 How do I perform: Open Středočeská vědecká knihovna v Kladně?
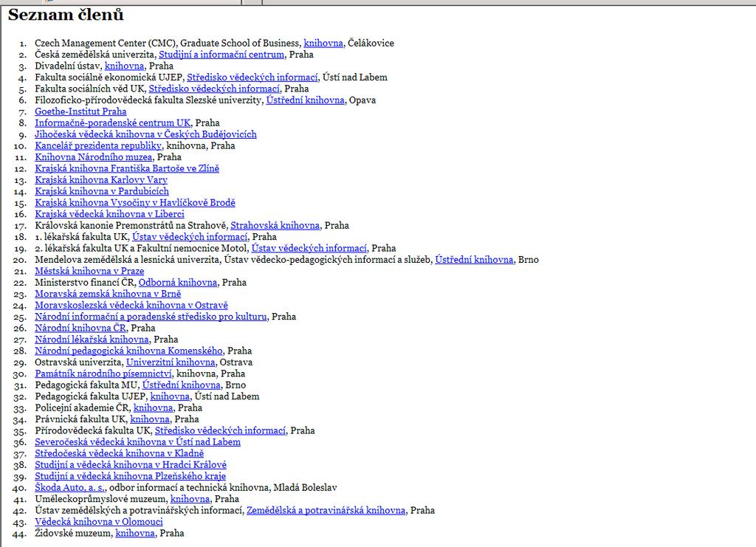tap(119, 453)
